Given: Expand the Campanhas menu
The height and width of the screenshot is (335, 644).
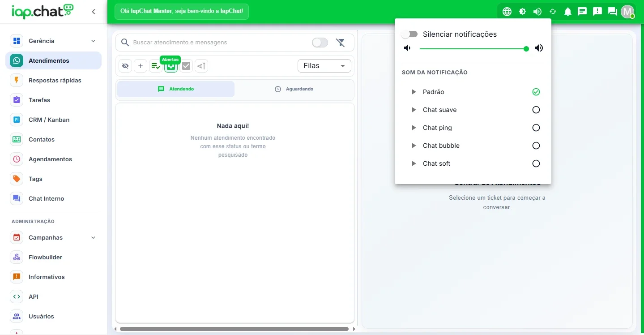Looking at the screenshot, I should point(54,237).
